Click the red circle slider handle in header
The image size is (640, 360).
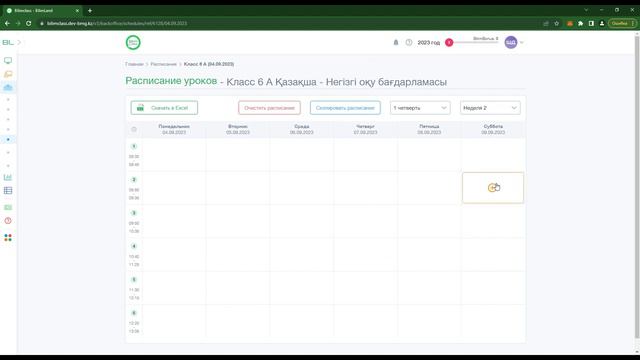[x=449, y=42]
